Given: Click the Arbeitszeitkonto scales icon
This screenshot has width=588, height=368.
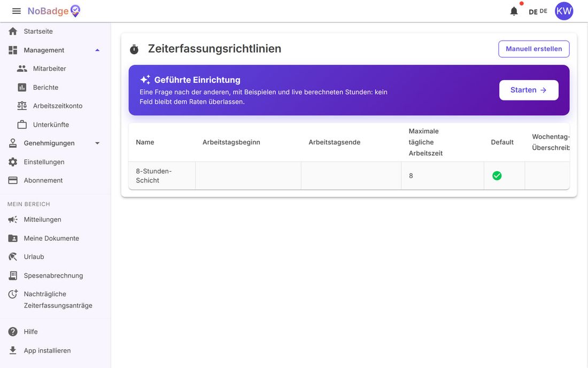Looking at the screenshot, I should 22,106.
